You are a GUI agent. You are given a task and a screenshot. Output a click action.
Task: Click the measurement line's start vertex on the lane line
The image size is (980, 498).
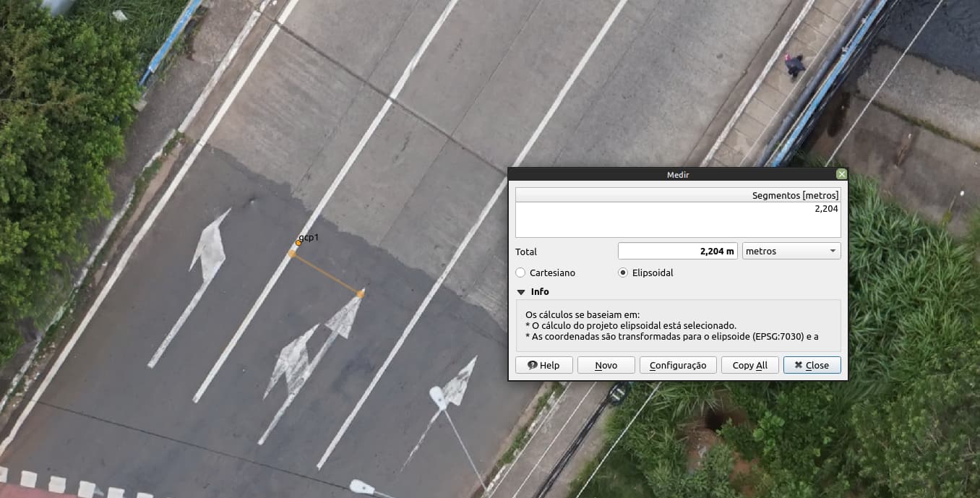coord(292,254)
